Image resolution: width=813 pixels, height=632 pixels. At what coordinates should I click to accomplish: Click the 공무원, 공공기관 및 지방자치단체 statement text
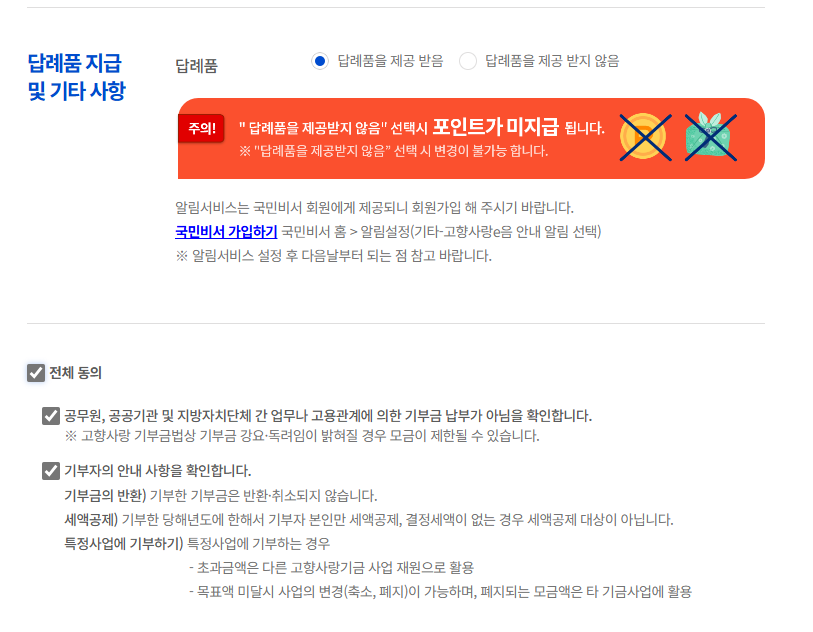point(328,416)
